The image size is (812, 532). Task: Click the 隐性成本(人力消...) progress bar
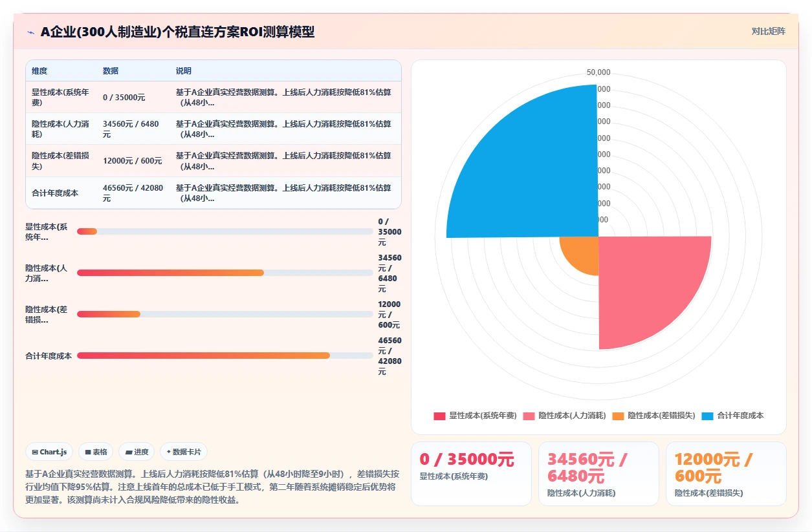point(225,273)
